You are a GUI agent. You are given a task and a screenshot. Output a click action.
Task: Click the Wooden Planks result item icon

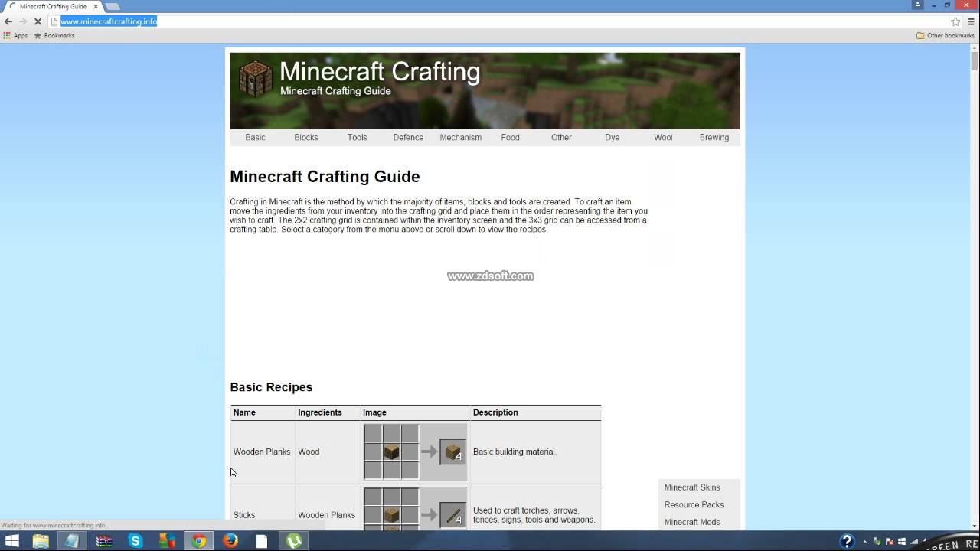pyautogui.click(x=452, y=452)
